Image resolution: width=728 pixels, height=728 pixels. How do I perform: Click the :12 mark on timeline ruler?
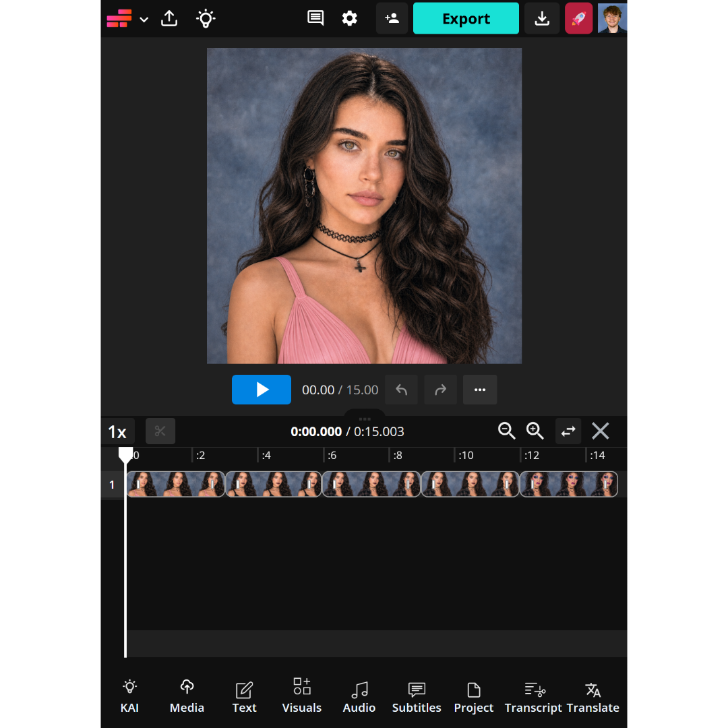[532, 456]
